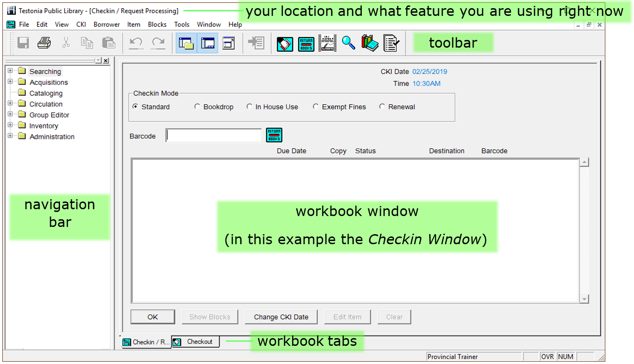The height and width of the screenshot is (364, 634).
Task: Click the magnifying glass search icon
Action: point(349,43)
